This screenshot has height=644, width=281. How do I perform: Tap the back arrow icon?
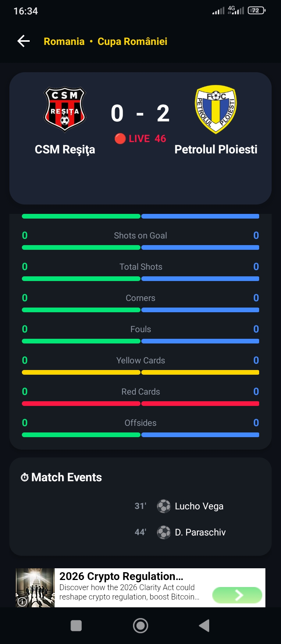24,41
